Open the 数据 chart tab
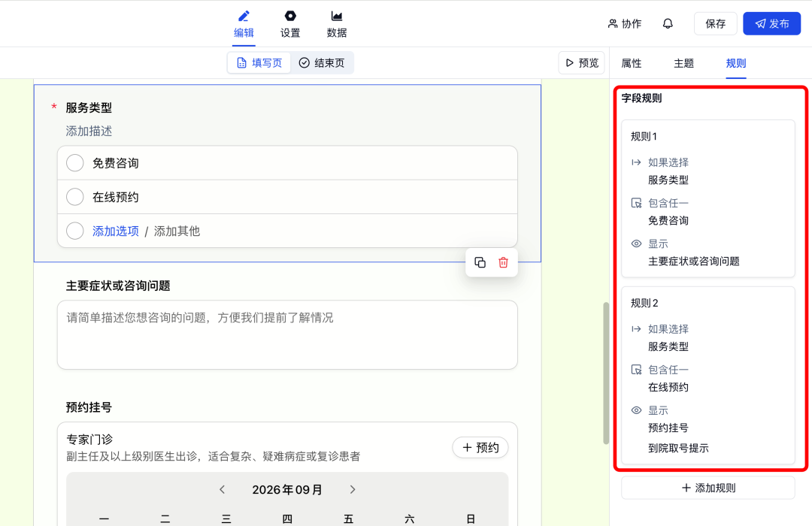This screenshot has height=526, width=812. click(337, 24)
